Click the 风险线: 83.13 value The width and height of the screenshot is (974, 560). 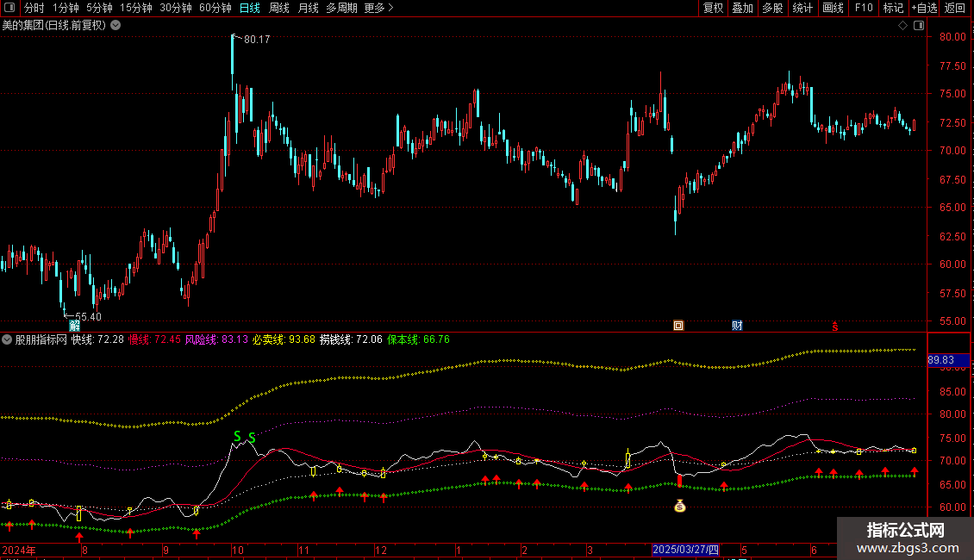216,339
